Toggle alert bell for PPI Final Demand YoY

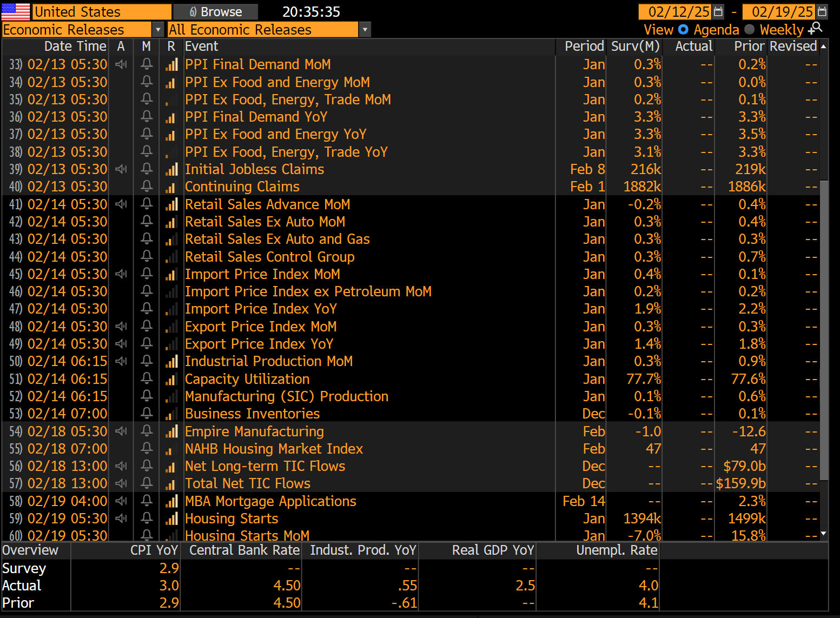click(147, 117)
